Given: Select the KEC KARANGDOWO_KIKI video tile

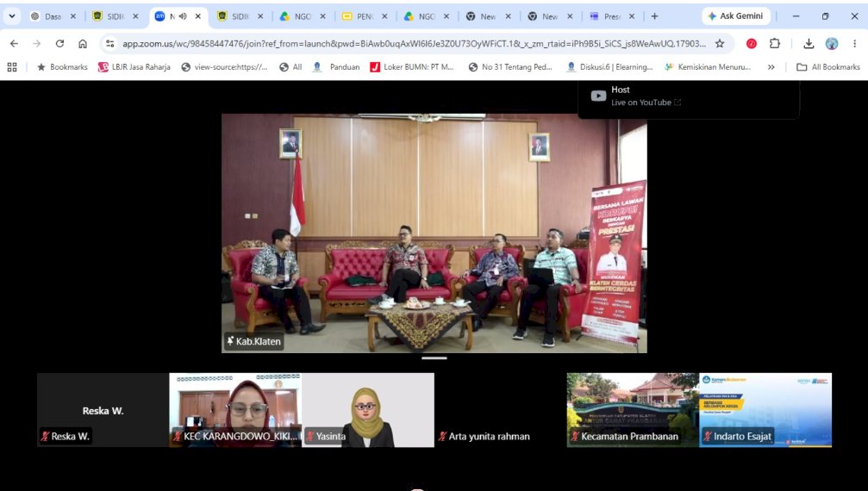Looking at the screenshot, I should 235,410.
